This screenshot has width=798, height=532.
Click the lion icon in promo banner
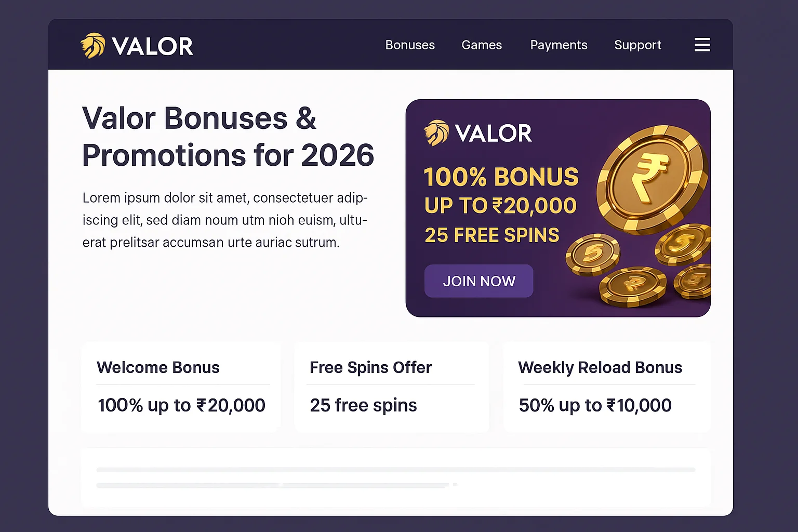click(x=436, y=133)
